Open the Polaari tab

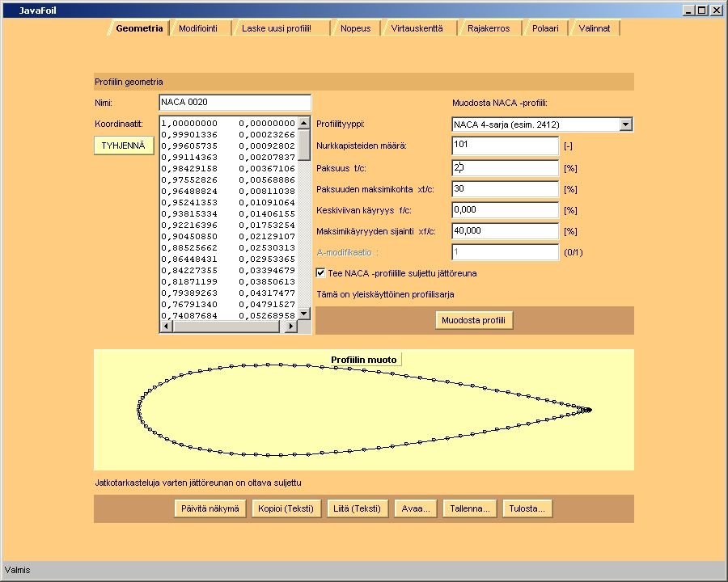click(544, 28)
